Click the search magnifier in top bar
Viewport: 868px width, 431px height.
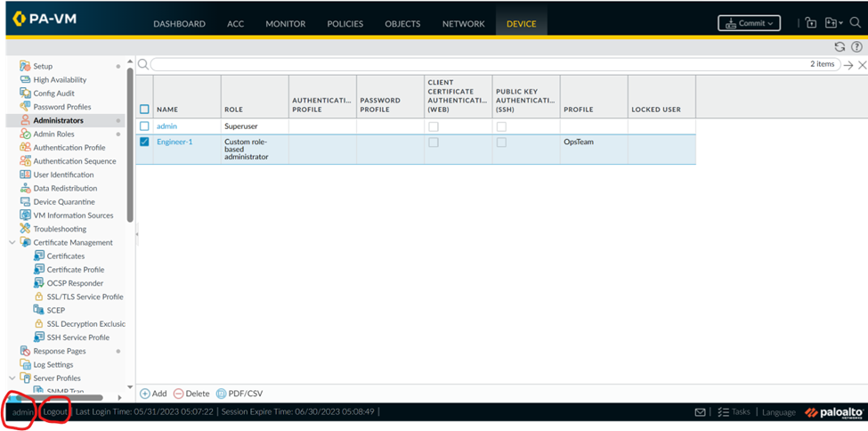855,23
